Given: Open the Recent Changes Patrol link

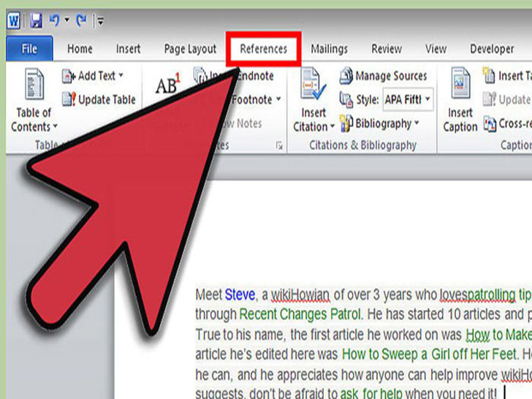Looking at the screenshot, I should 300,314.
